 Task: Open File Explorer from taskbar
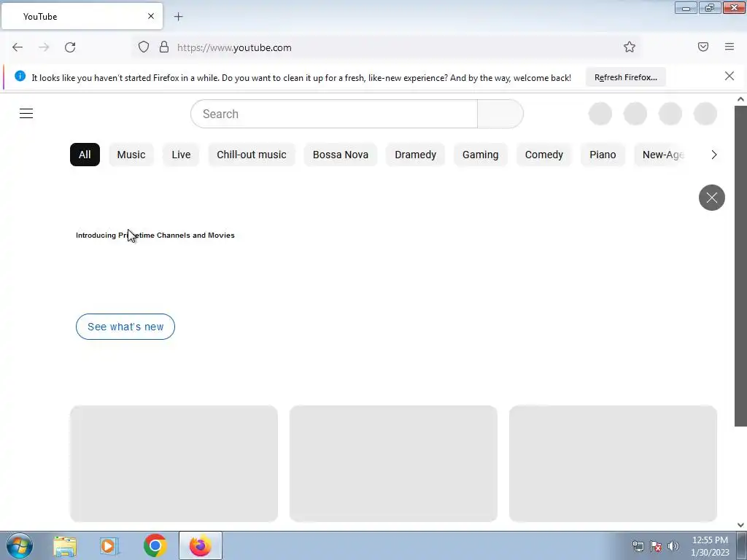coord(65,546)
